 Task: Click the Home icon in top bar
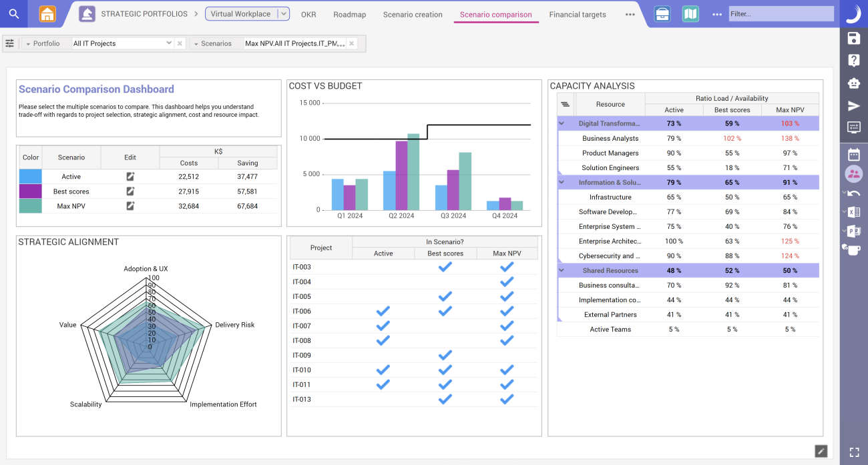pyautogui.click(x=47, y=14)
